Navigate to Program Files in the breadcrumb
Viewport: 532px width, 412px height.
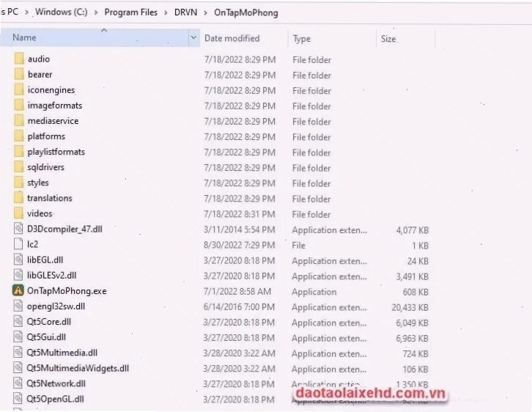[x=131, y=12]
